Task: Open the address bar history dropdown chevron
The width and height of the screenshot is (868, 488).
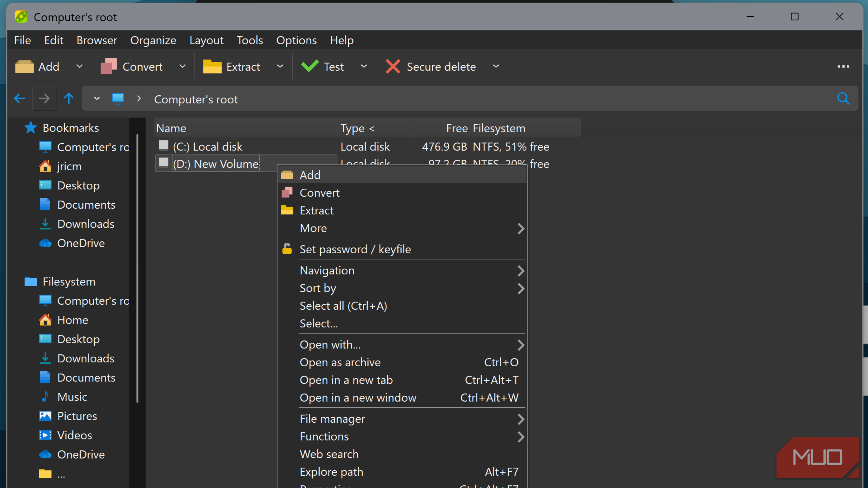Action: coord(97,99)
